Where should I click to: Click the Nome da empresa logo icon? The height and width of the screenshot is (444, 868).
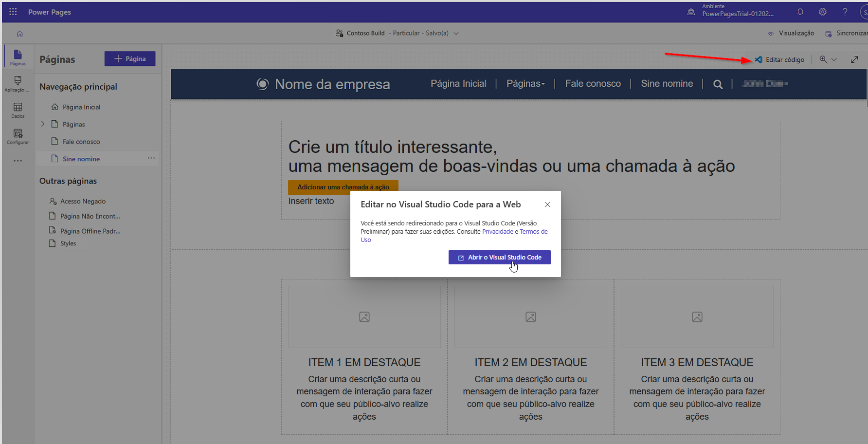pyautogui.click(x=263, y=84)
